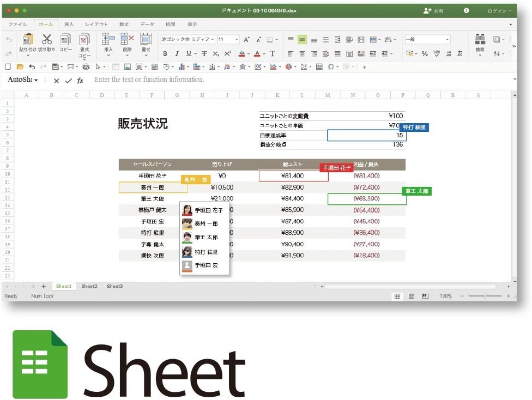Viewport: 532px width, 400px height.
Task: Click the new blank document icon
Action: [x=9, y=67]
